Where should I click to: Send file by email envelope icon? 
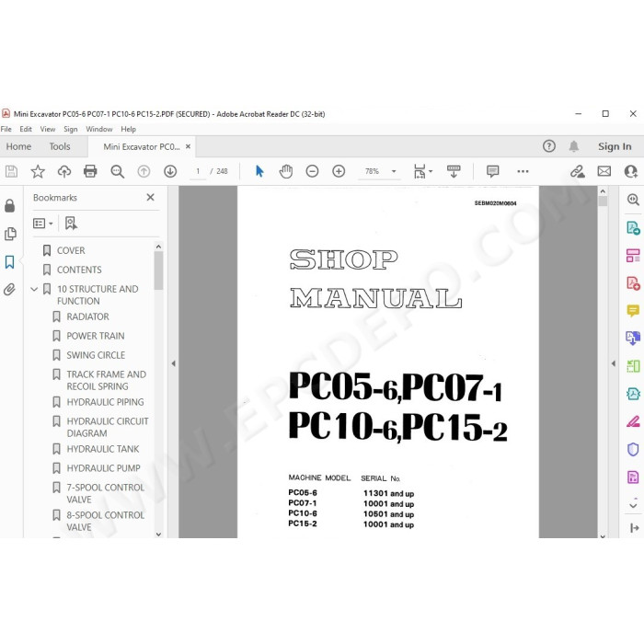pos(604,171)
